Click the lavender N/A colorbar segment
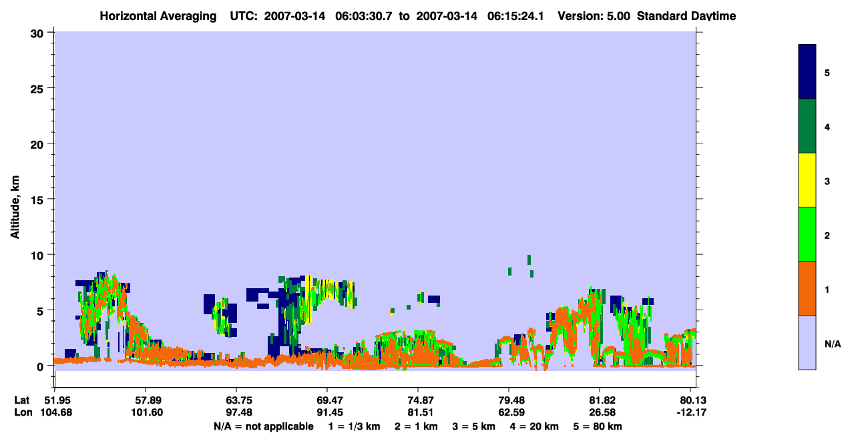The image size is (868, 445). click(x=807, y=342)
